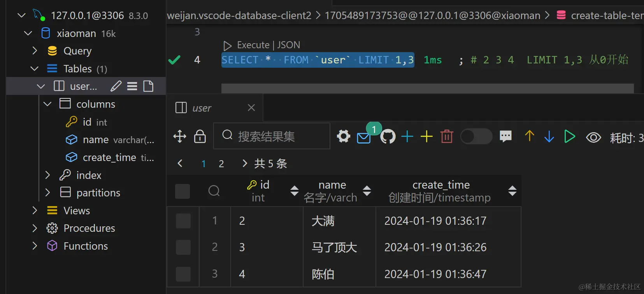This screenshot has height=294, width=644.
Task: Select the create_time column in tree
Action: (x=109, y=157)
